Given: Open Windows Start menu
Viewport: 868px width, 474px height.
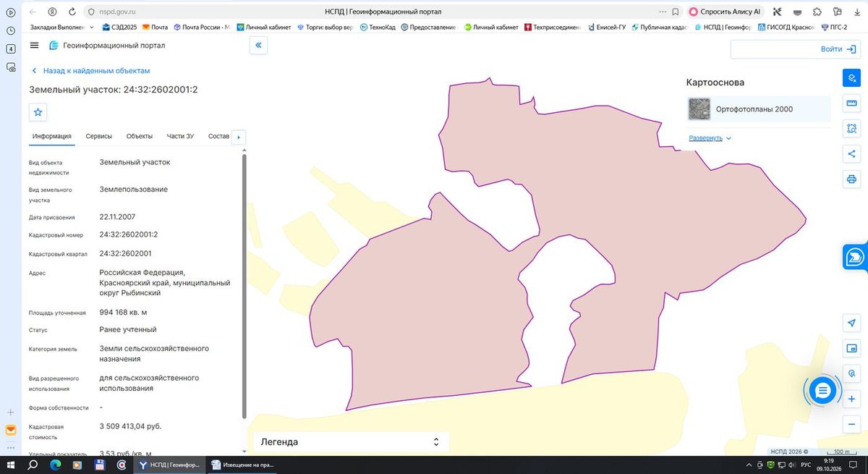Looking at the screenshot, I should pyautogui.click(x=11, y=465).
